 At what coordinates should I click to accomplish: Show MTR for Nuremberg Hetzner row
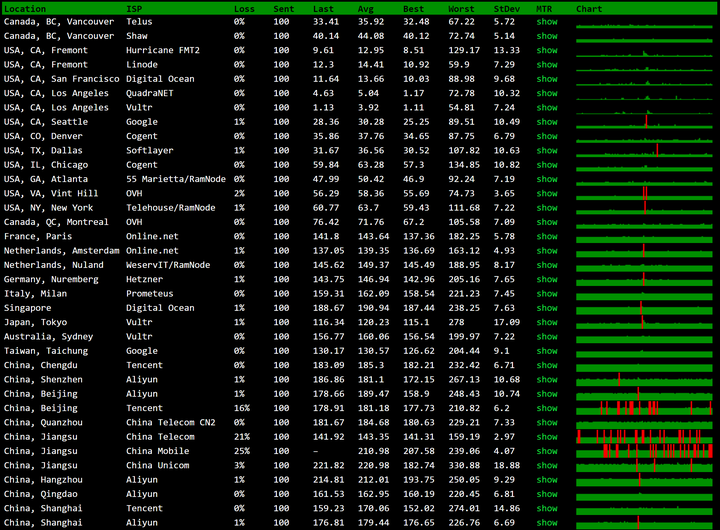coord(547,279)
